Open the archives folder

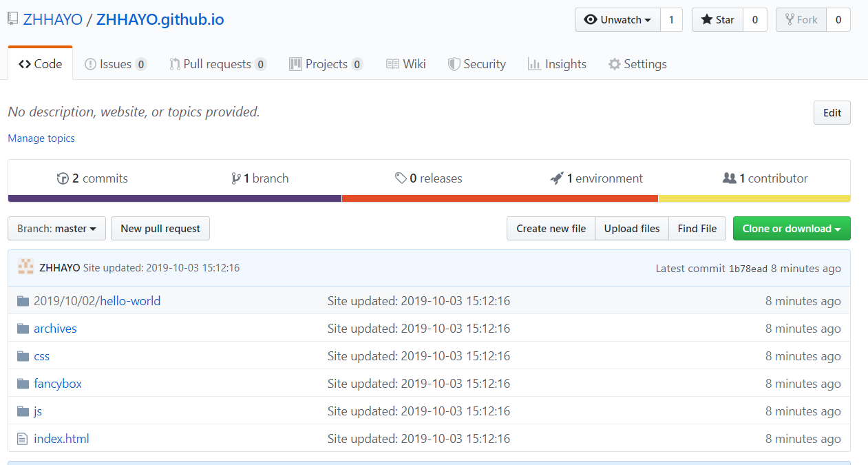pyautogui.click(x=55, y=329)
